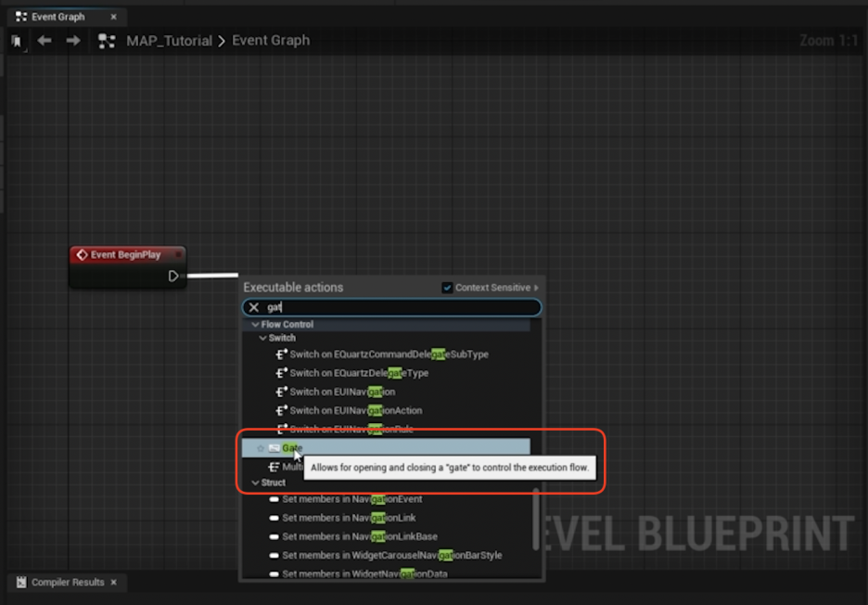
Task: Click the switch icon beside EUINavigationAction
Action: (x=282, y=410)
